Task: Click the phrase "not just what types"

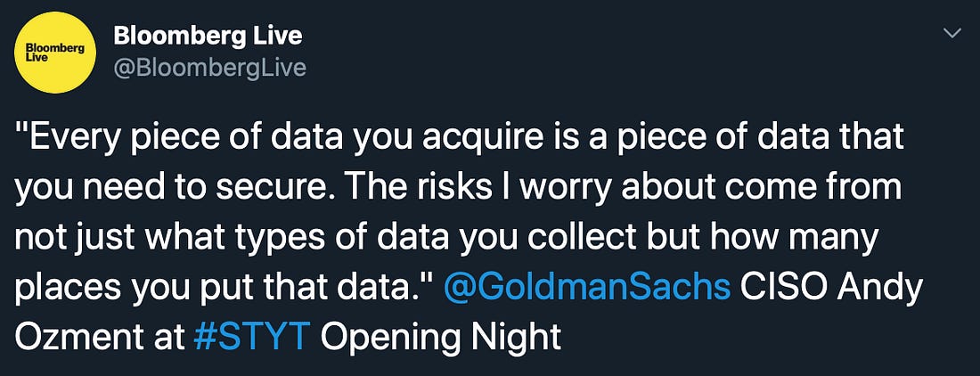Action: point(151,238)
